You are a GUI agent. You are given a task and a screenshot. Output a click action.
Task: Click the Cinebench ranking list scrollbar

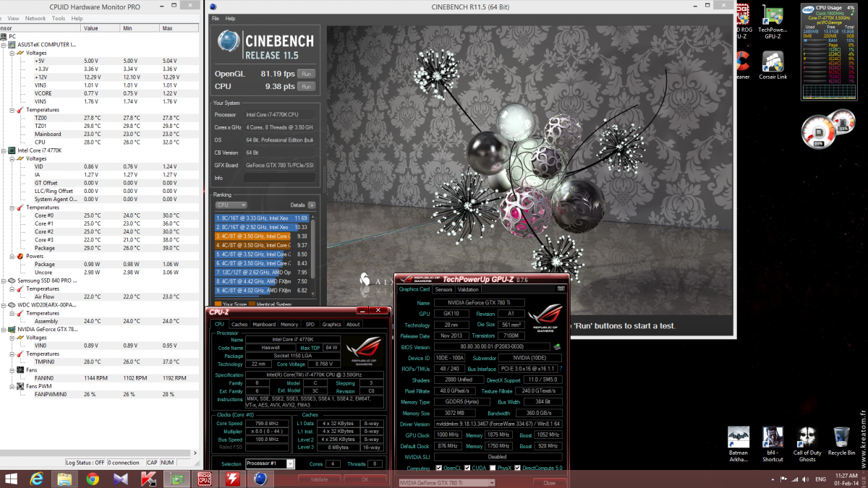point(313,254)
